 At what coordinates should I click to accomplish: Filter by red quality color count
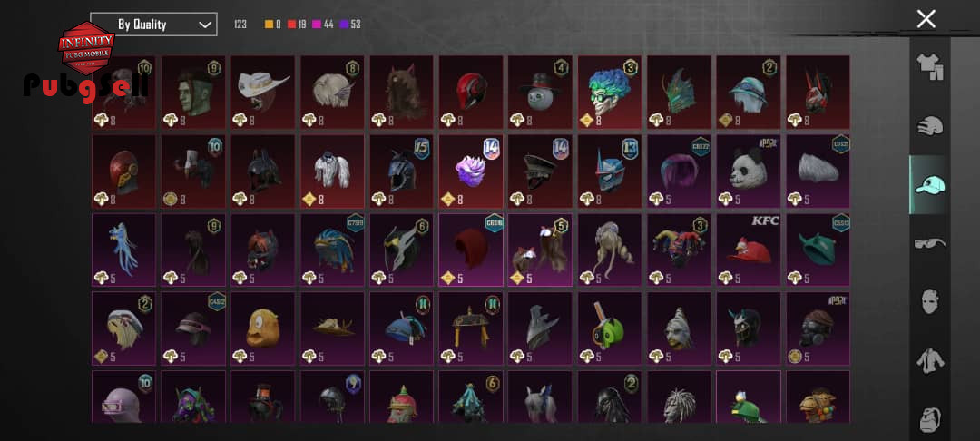pyautogui.click(x=297, y=24)
